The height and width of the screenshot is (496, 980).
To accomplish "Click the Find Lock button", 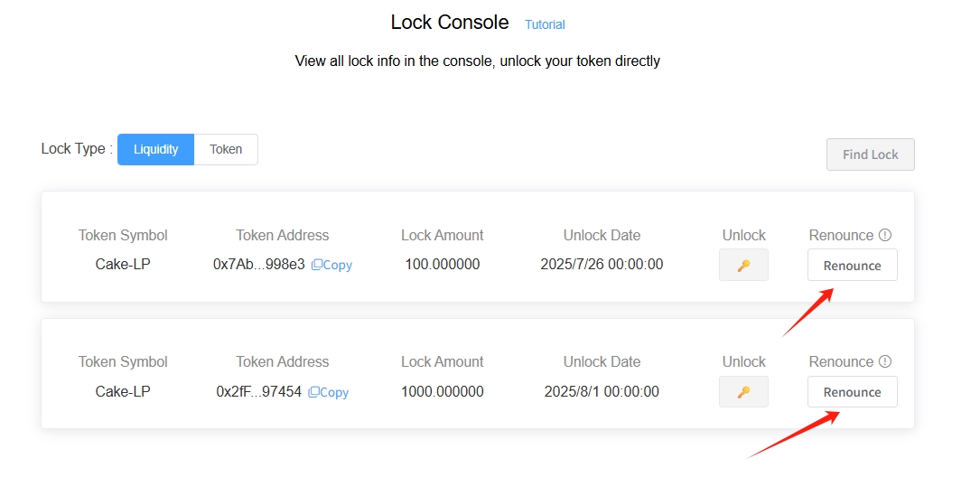I will coord(870,154).
